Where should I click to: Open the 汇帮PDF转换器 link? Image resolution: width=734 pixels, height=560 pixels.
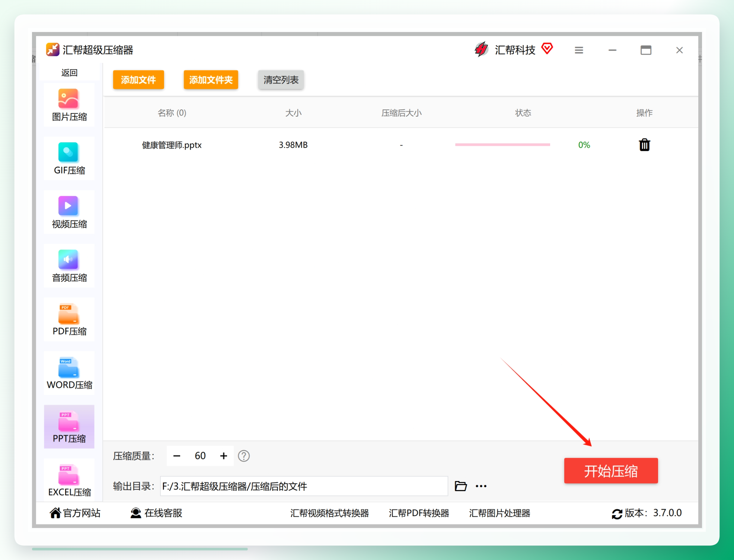[x=419, y=513]
